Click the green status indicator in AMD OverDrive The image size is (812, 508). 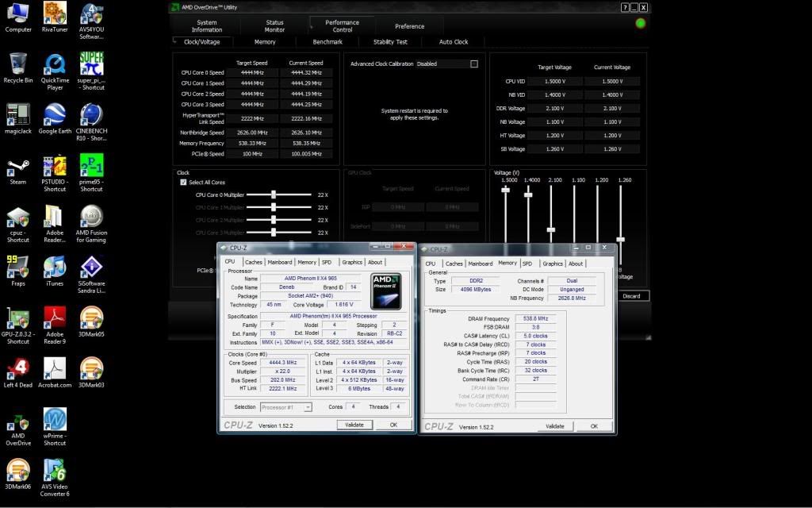click(x=641, y=23)
